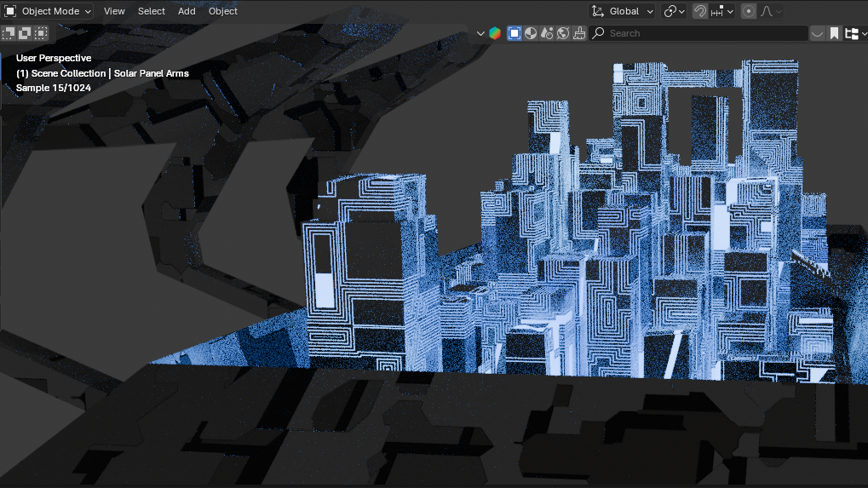Image resolution: width=868 pixels, height=488 pixels.
Task: Open the Add menu
Action: [x=187, y=11]
